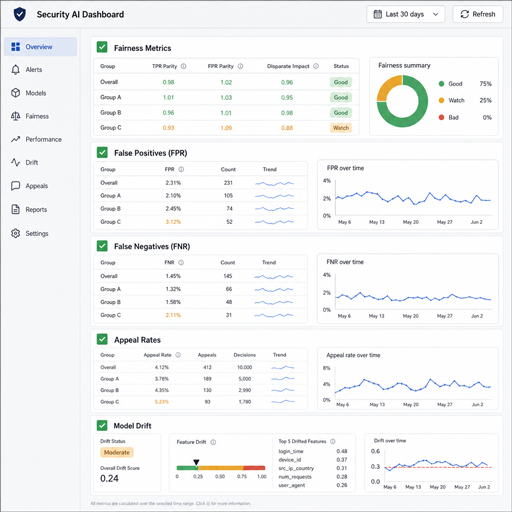The height and width of the screenshot is (512, 512).
Task: Click the Reports document icon
Action: 15,209
